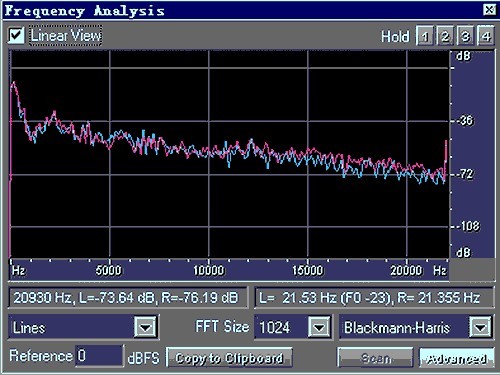Viewport: 500px width, 375px height.
Task: Open the Blackmann-Harris window type dropdown arrow
Action: point(480,327)
